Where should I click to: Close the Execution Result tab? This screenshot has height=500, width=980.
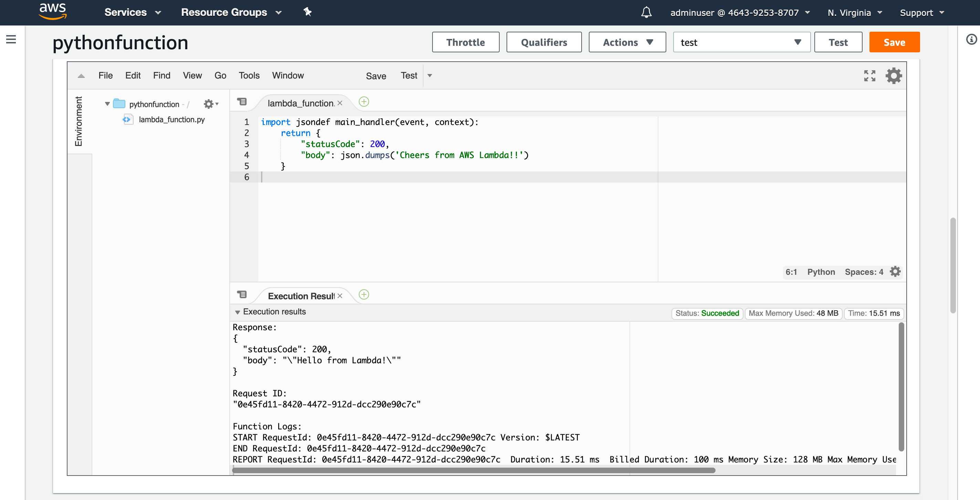(340, 296)
